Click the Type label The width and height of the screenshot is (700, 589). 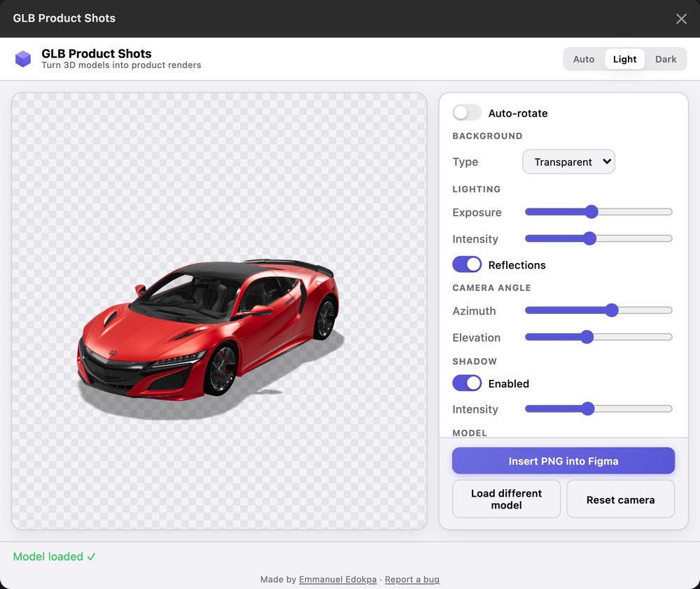(x=465, y=162)
